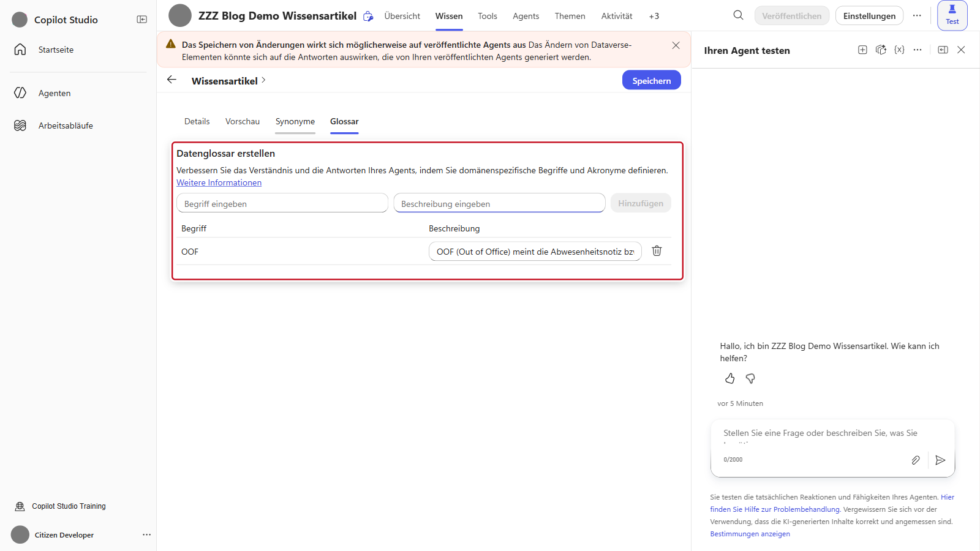This screenshot has width=980, height=551.
Task: Click the Begriff eingeben field
Action: pos(282,203)
